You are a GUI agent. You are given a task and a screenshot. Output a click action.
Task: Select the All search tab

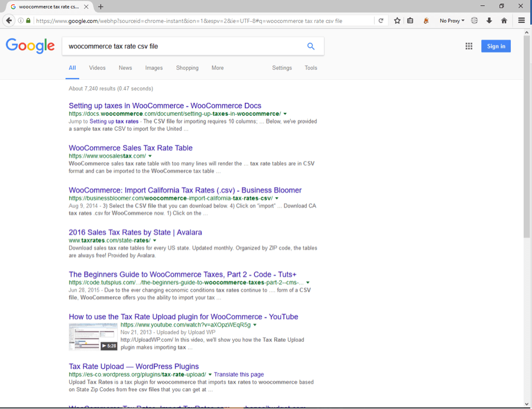72,68
